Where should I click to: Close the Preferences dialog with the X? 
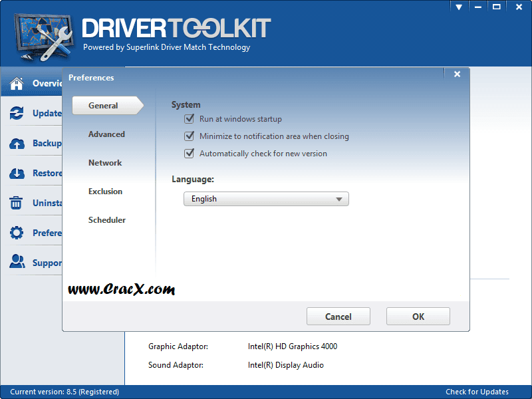pos(457,74)
